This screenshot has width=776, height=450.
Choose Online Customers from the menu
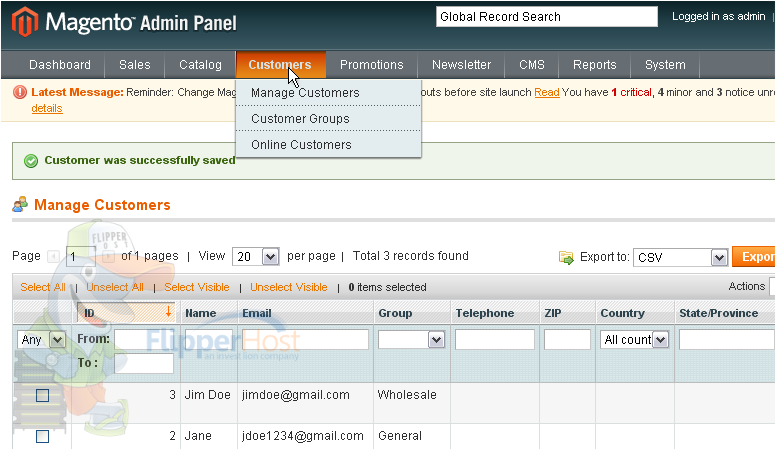tap(329, 145)
